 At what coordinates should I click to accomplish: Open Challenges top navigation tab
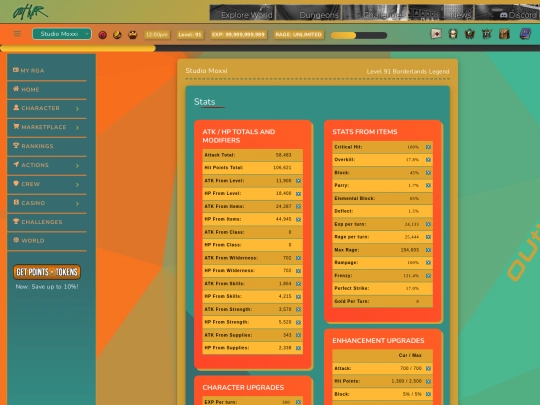click(x=375, y=13)
